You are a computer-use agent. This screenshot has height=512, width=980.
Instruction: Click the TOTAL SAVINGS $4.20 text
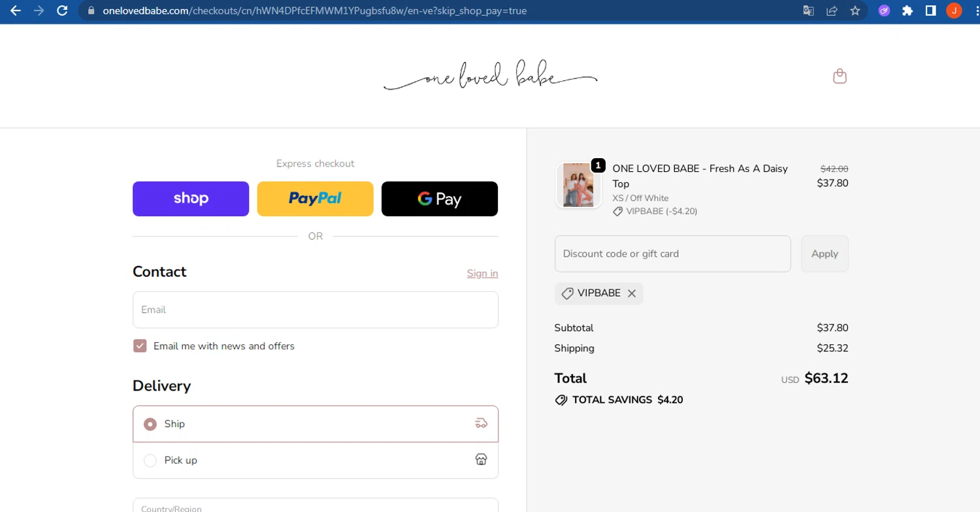627,400
